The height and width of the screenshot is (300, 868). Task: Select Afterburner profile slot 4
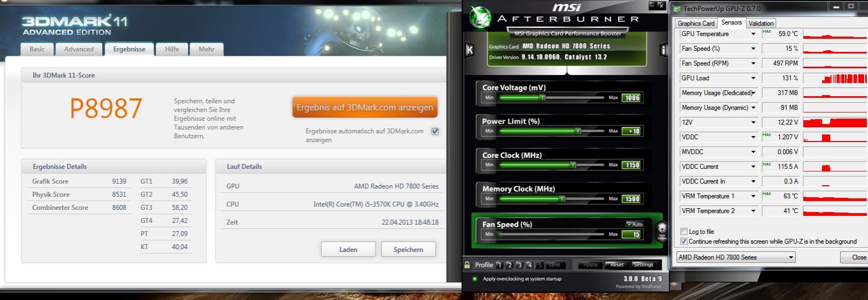click(x=529, y=265)
